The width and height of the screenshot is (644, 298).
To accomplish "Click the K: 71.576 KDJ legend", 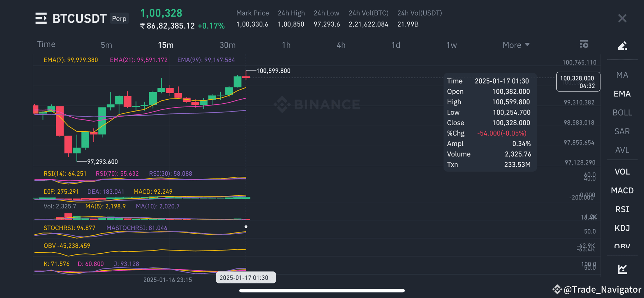I will (x=56, y=264).
